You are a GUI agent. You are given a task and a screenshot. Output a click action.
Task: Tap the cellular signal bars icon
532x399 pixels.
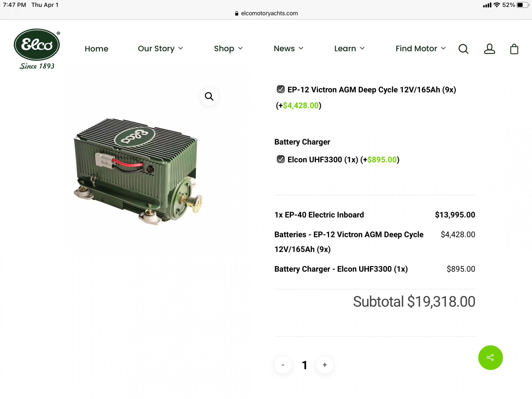[487, 5]
